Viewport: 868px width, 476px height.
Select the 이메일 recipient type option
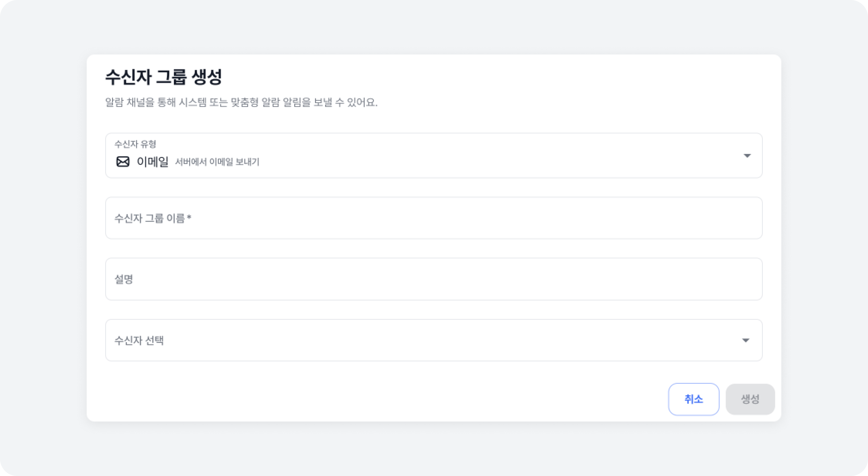coord(153,162)
